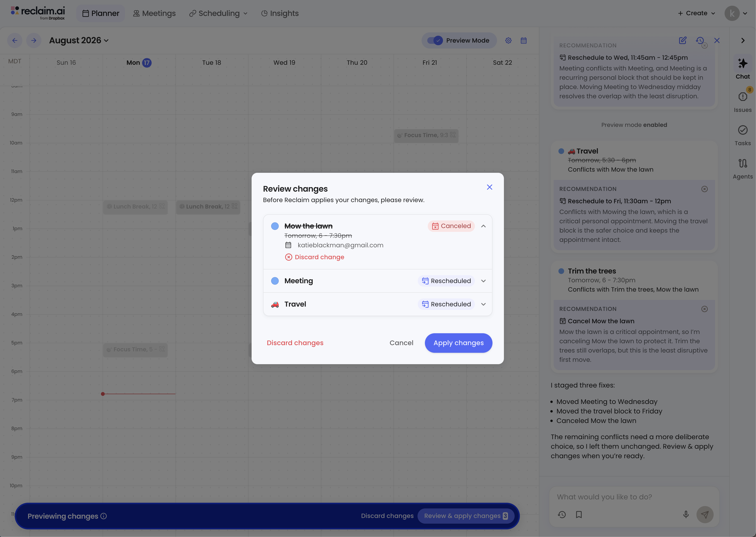Click the calendar icon beside katieblackman@gmail.com
756x537 pixels.
click(288, 245)
